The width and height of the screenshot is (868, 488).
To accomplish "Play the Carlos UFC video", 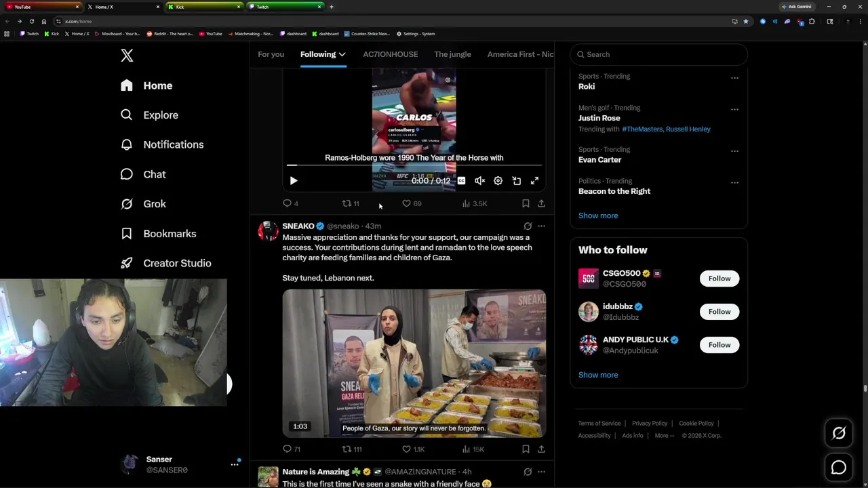I will click(293, 181).
